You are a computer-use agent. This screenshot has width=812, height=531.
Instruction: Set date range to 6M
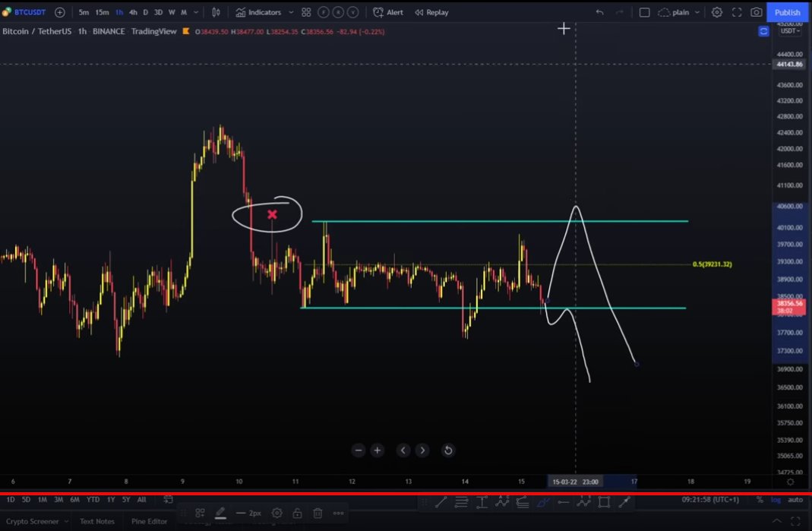click(x=74, y=499)
